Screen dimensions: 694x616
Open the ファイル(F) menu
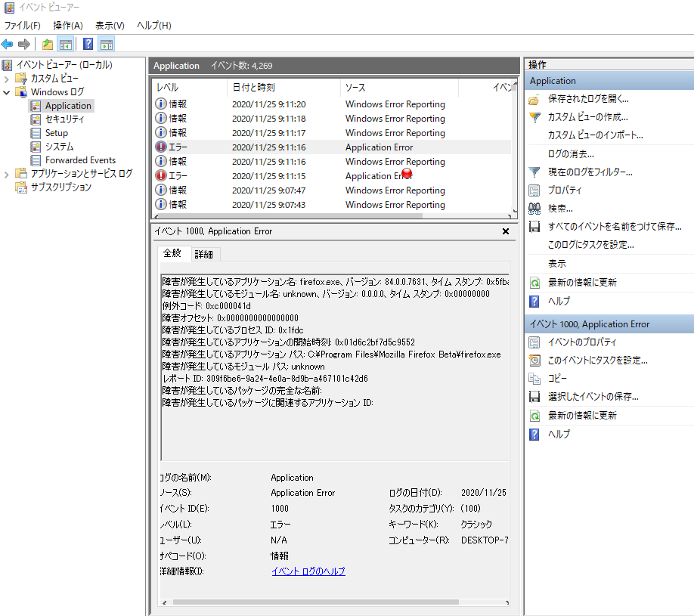coord(23,26)
